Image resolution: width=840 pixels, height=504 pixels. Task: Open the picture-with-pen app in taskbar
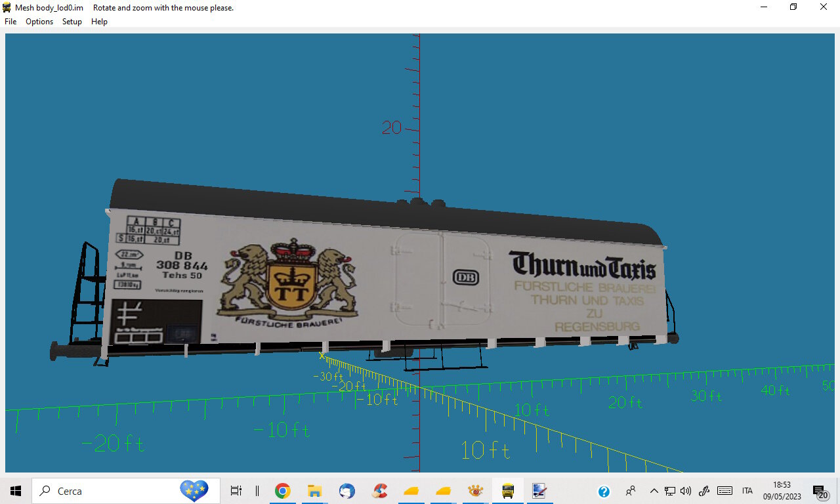539,491
